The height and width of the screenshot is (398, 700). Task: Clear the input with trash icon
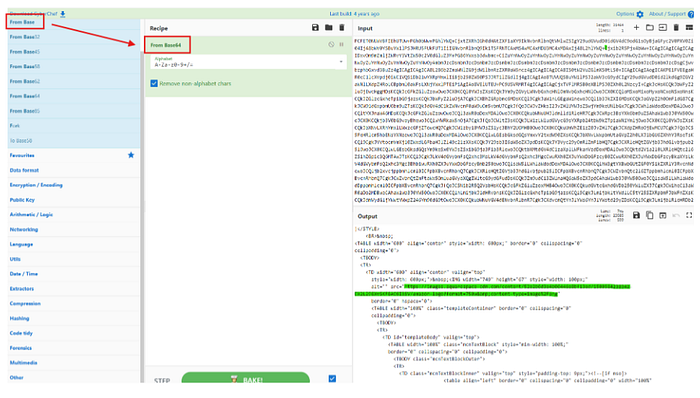(x=676, y=28)
